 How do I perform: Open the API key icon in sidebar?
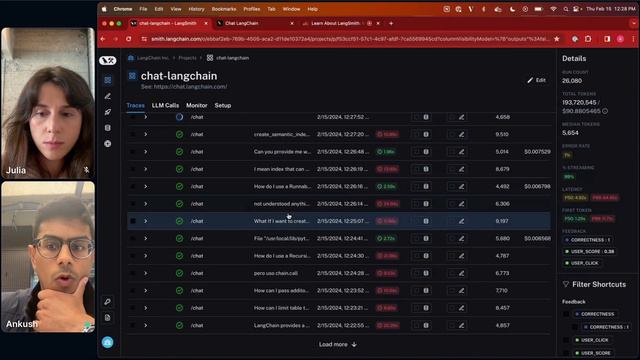(108, 302)
